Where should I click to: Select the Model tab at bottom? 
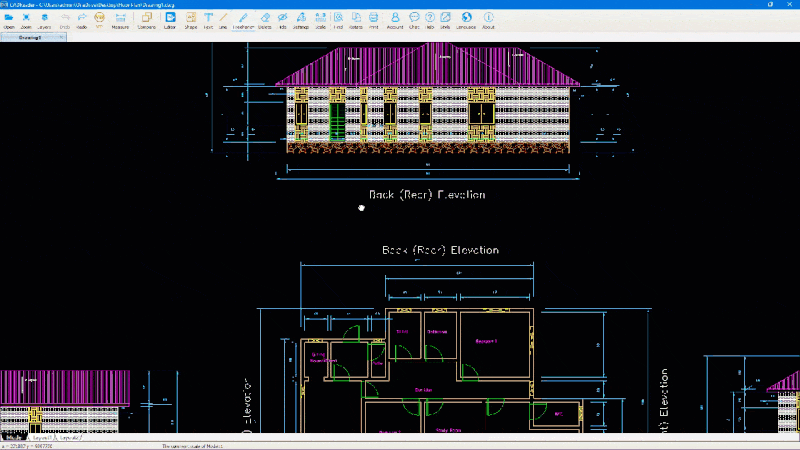pyautogui.click(x=14, y=438)
